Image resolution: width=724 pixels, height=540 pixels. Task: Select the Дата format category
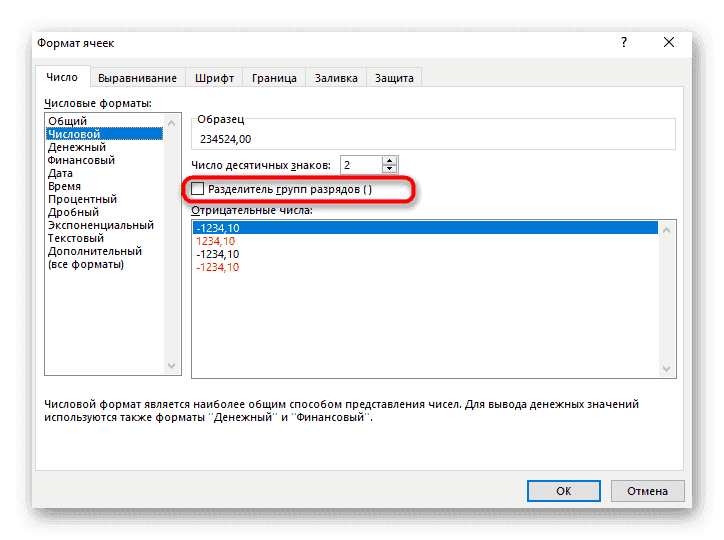[61, 173]
